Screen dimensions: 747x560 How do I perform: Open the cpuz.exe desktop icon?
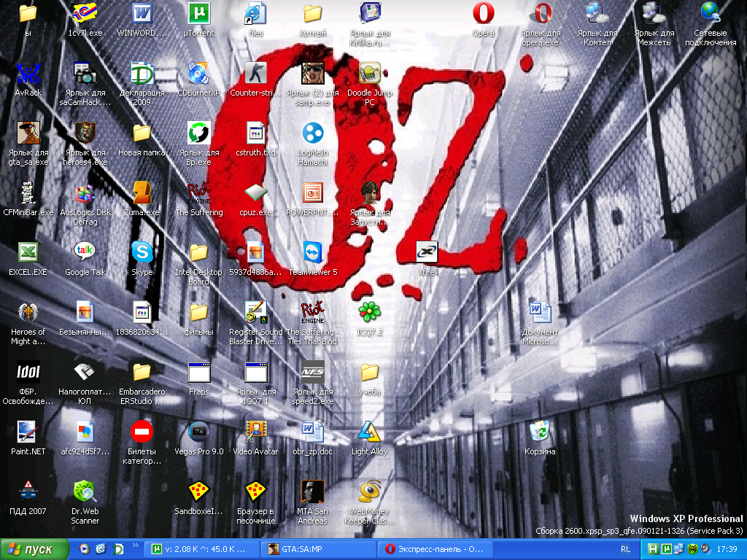255,198
